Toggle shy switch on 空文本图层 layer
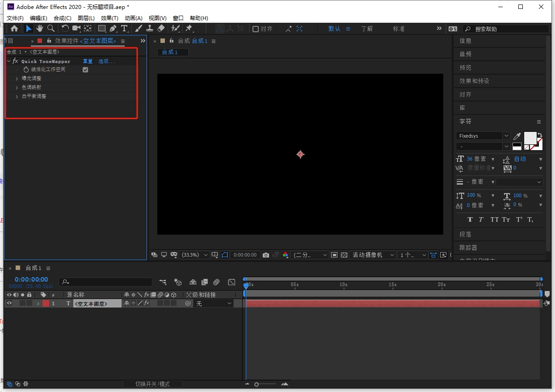This screenshot has height=392, width=555. click(x=126, y=303)
